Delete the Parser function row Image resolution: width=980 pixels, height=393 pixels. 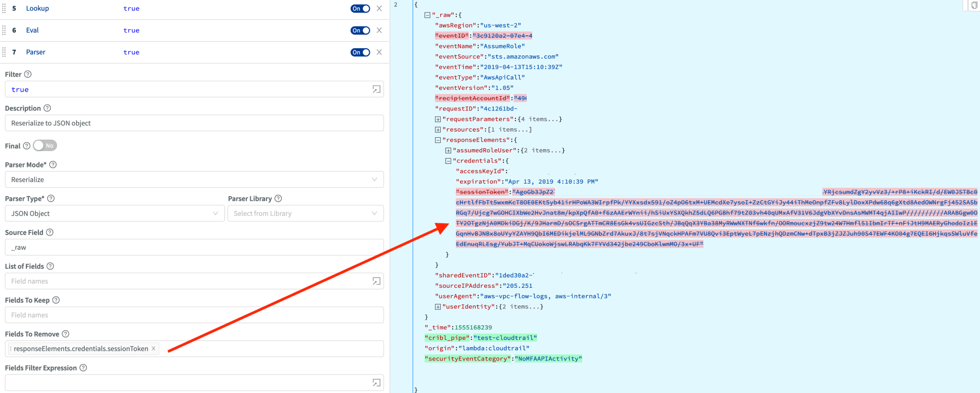[379, 52]
